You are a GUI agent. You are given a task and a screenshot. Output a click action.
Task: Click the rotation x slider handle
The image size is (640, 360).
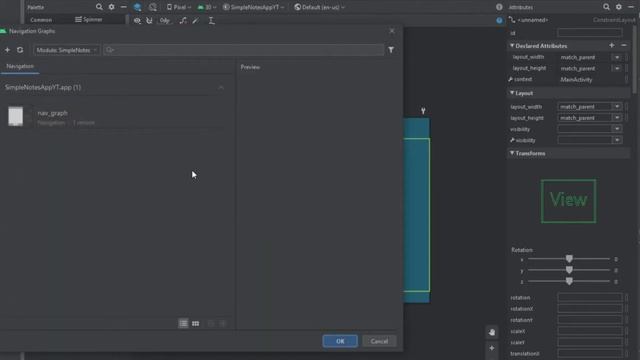(x=569, y=259)
